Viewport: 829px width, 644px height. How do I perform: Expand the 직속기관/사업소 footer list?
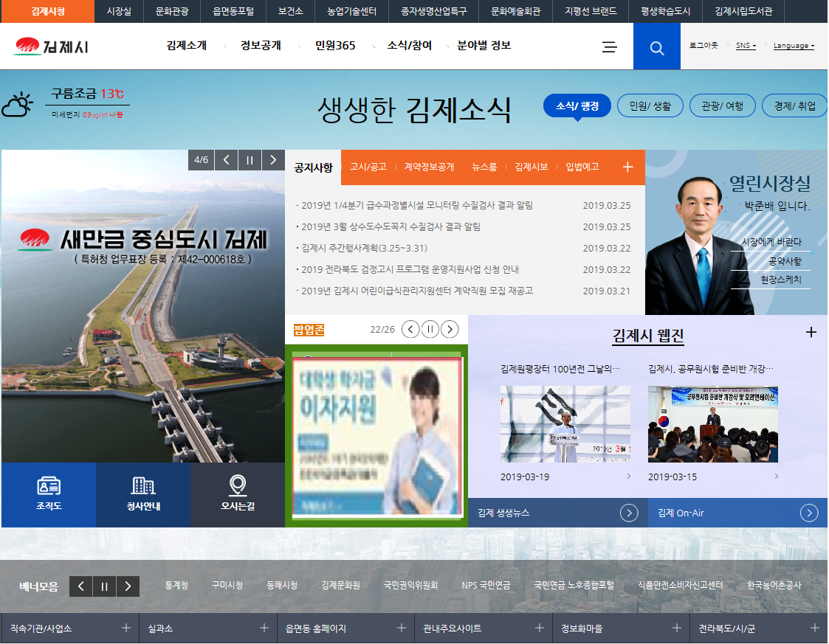tap(125, 628)
